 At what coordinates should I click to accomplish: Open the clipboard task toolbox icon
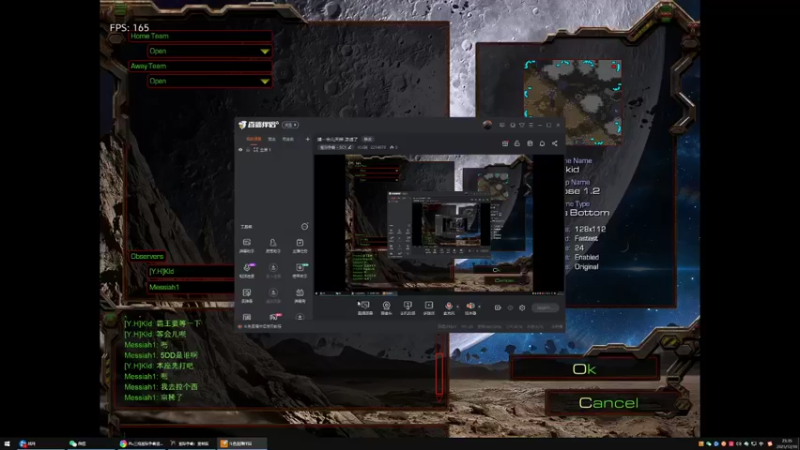pos(299,245)
